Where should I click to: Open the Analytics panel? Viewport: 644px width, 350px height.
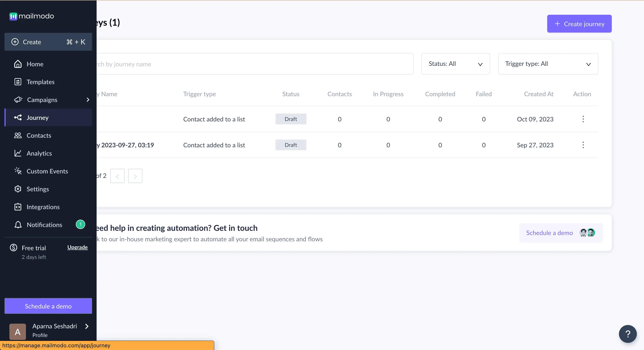39,153
